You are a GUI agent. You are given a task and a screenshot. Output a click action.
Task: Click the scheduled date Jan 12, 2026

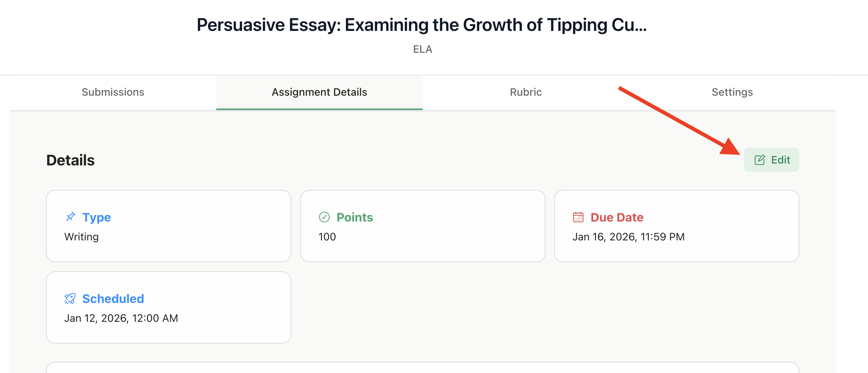click(x=121, y=318)
